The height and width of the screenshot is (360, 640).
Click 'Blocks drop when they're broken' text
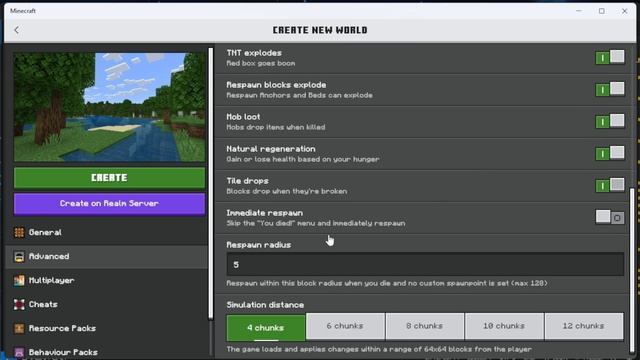click(x=287, y=191)
